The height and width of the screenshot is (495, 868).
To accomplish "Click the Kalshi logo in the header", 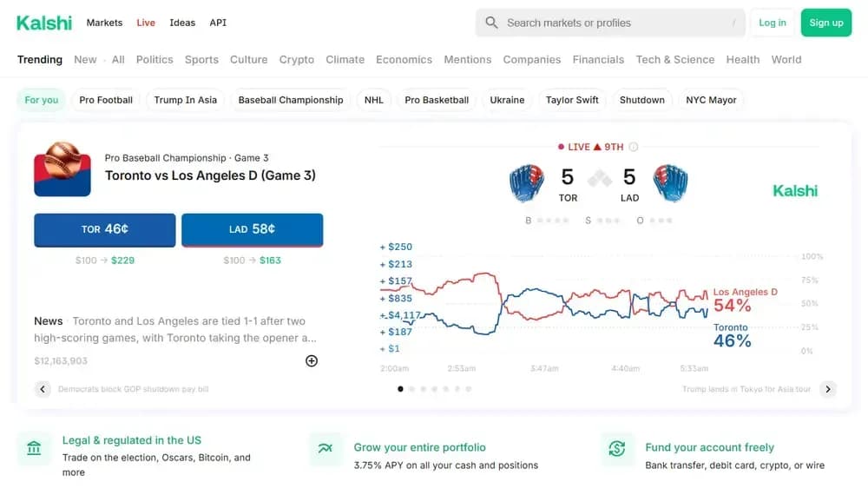I will [44, 23].
